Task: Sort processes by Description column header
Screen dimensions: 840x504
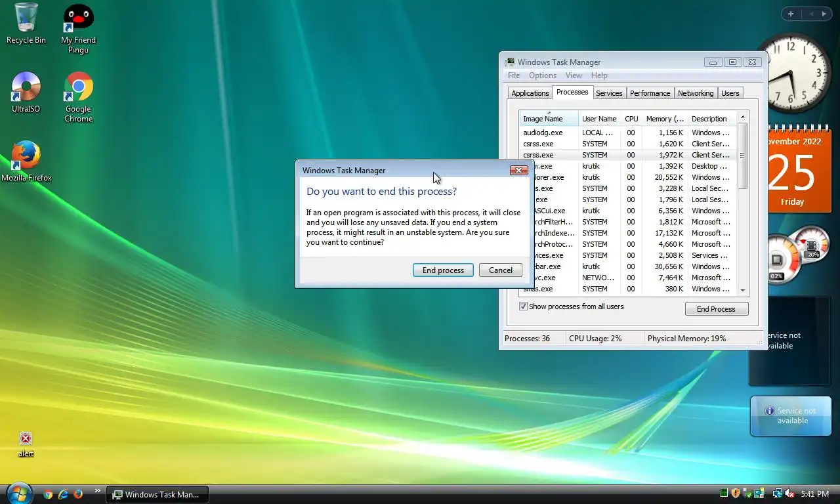Action: coord(712,119)
